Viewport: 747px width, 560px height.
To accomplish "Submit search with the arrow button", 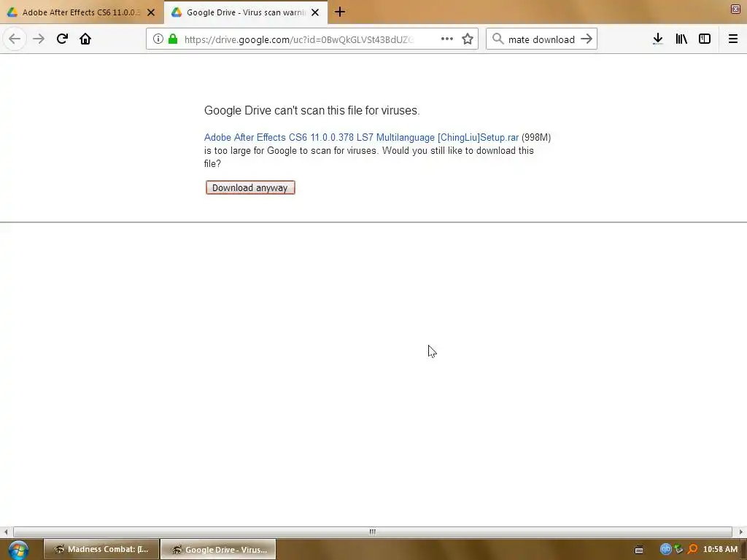I will coord(587,39).
